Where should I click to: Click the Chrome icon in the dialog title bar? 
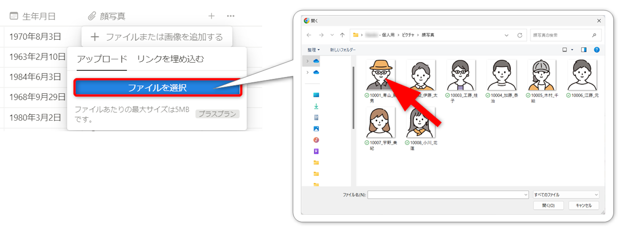(307, 21)
